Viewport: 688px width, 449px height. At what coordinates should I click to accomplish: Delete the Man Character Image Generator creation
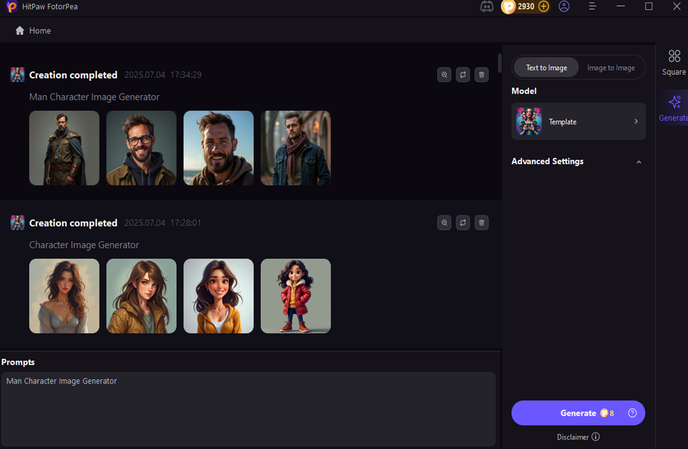click(x=481, y=75)
